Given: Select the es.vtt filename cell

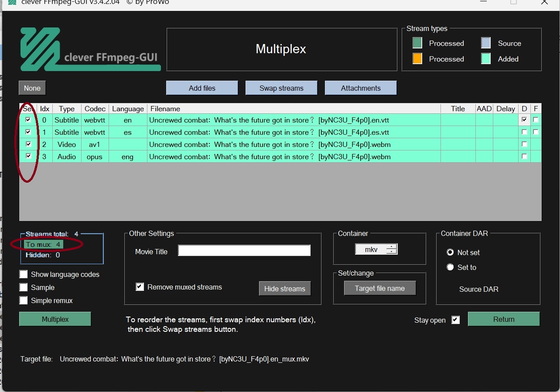Looking at the screenshot, I should (294, 132).
